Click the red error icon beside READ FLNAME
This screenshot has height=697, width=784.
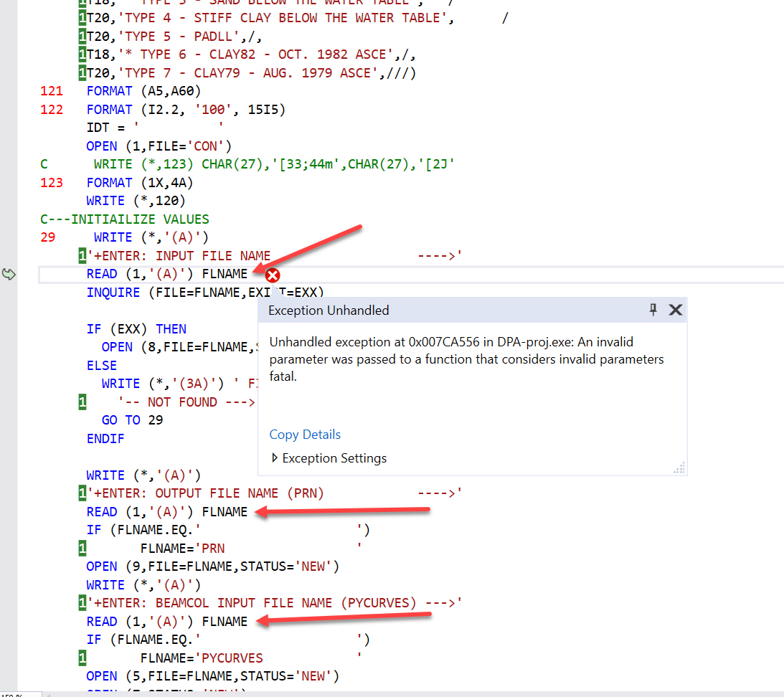(x=272, y=274)
